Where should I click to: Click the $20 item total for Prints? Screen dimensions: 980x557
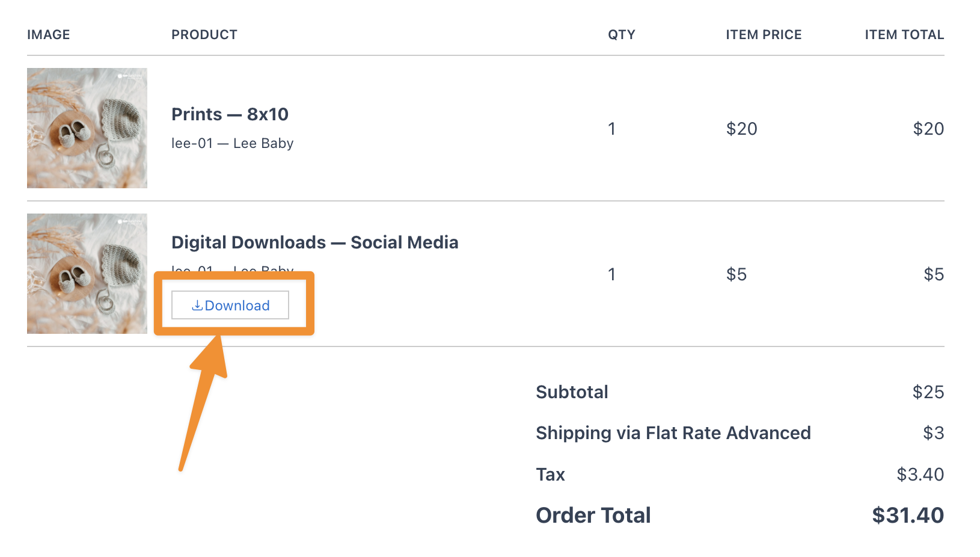[929, 128]
